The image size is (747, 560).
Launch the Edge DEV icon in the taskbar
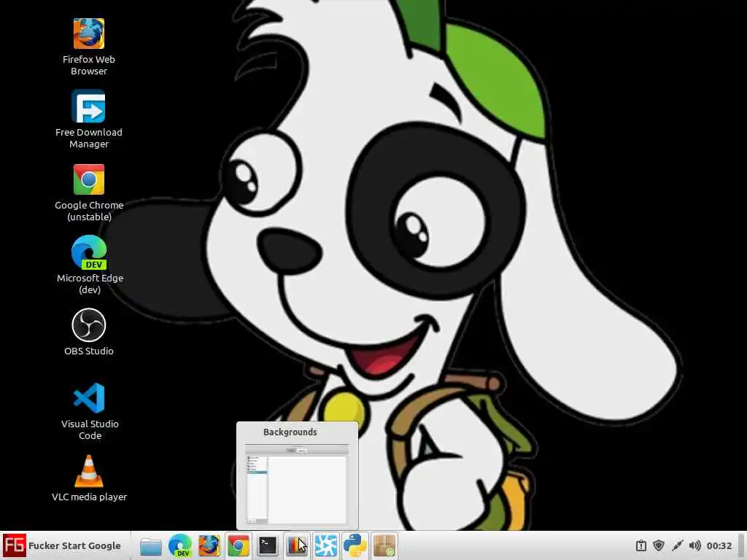180,545
